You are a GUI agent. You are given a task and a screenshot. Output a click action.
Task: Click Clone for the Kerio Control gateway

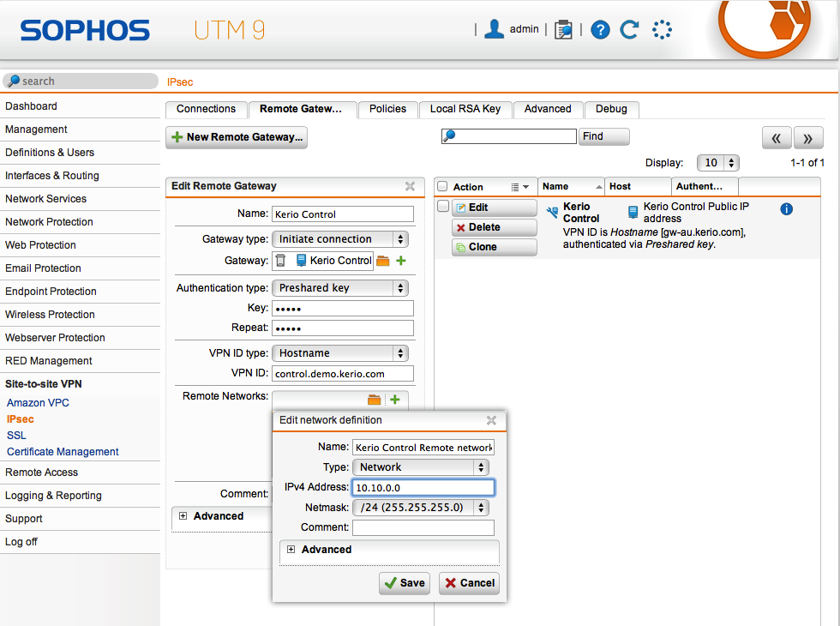[x=494, y=247]
